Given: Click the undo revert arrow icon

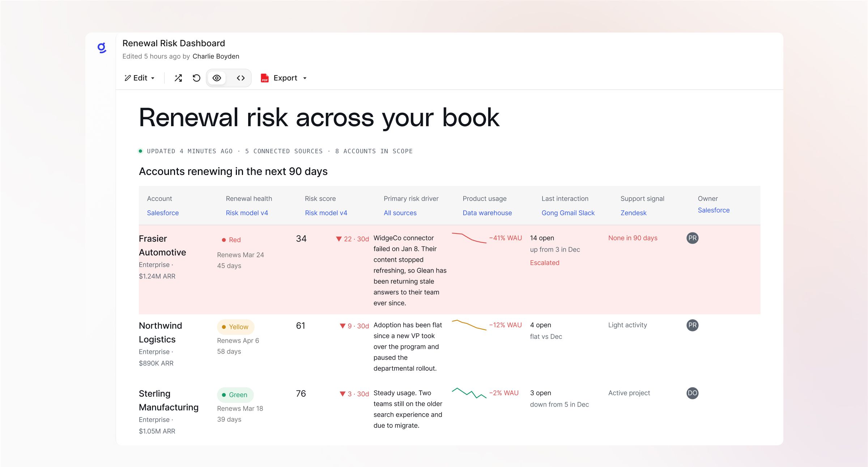Looking at the screenshot, I should pyautogui.click(x=196, y=78).
